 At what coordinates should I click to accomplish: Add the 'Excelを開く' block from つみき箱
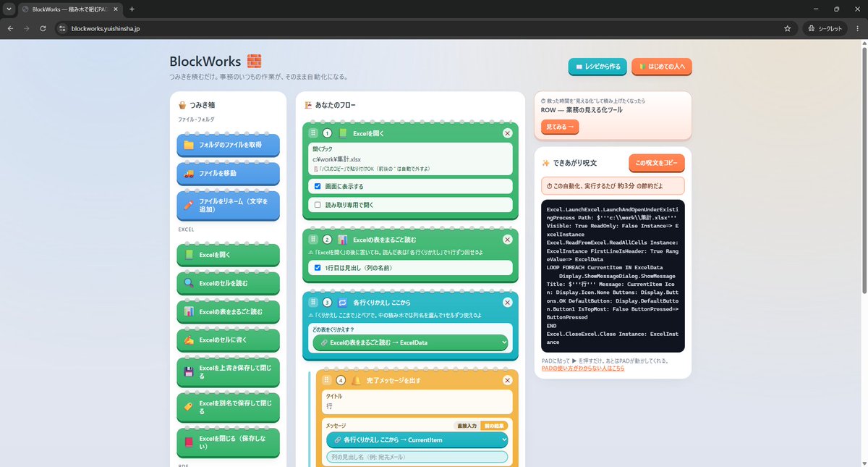click(x=229, y=255)
